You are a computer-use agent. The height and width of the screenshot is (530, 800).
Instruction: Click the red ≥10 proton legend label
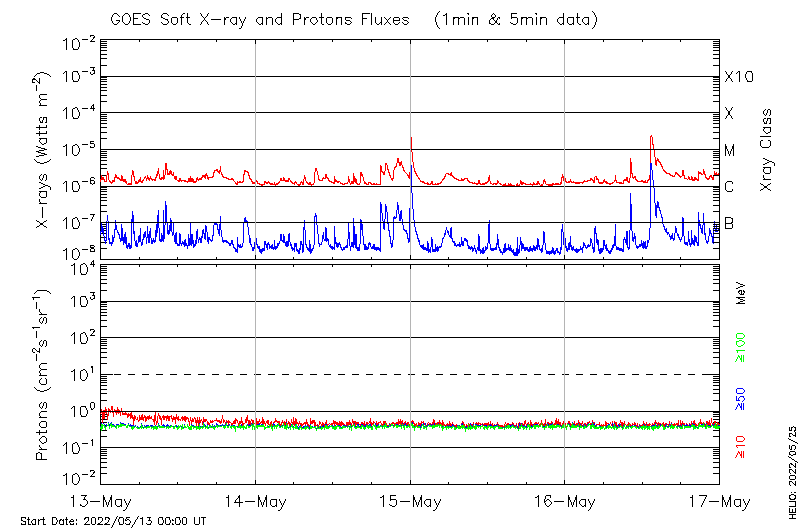(741, 447)
